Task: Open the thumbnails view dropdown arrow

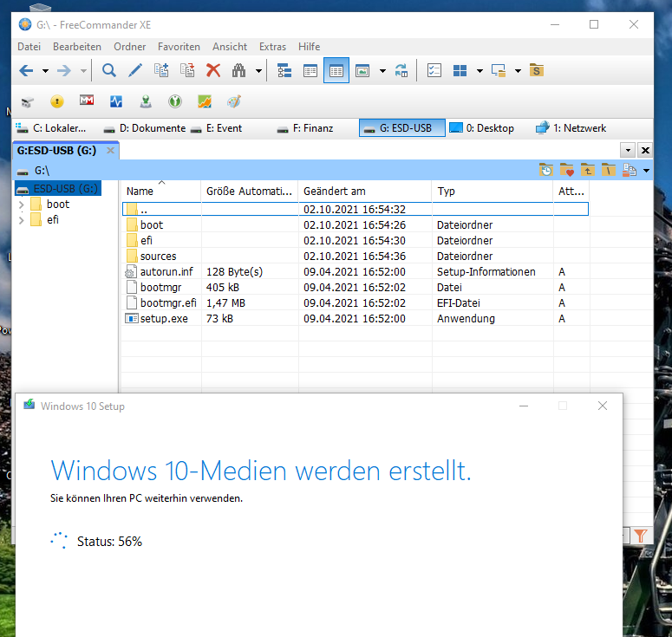Action: 382,71
